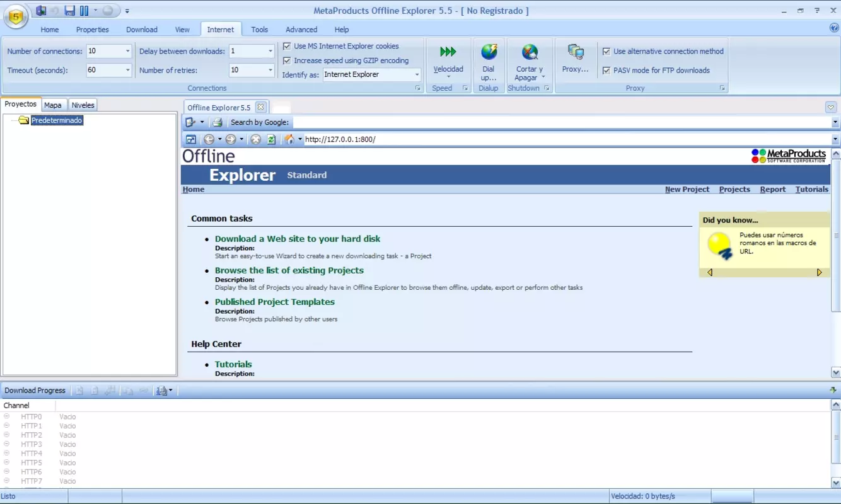The image size is (841, 504).
Task: Click the first quick access project icon
Action: click(41, 10)
